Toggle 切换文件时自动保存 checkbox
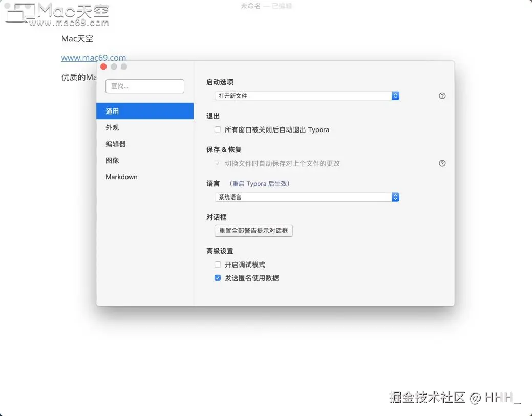Viewport: 532px width, 416px height. pos(218,163)
